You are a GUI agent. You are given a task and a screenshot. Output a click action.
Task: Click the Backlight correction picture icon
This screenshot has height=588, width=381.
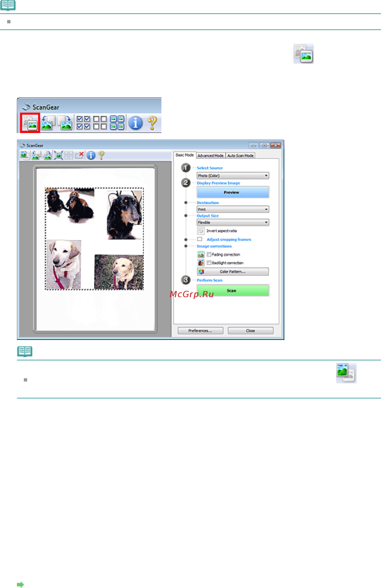click(201, 263)
